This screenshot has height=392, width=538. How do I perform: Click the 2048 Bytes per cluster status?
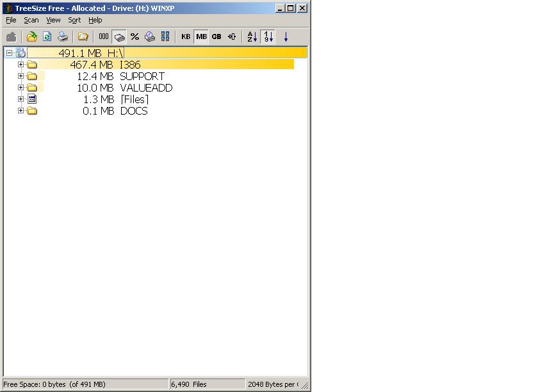(x=273, y=384)
